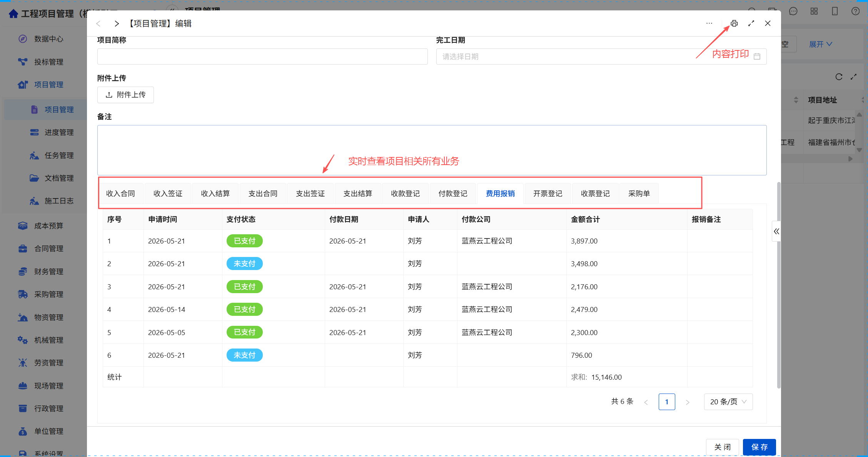The height and width of the screenshot is (457, 868).
Task: Switch to the 收票登记 tab
Action: pos(595,193)
